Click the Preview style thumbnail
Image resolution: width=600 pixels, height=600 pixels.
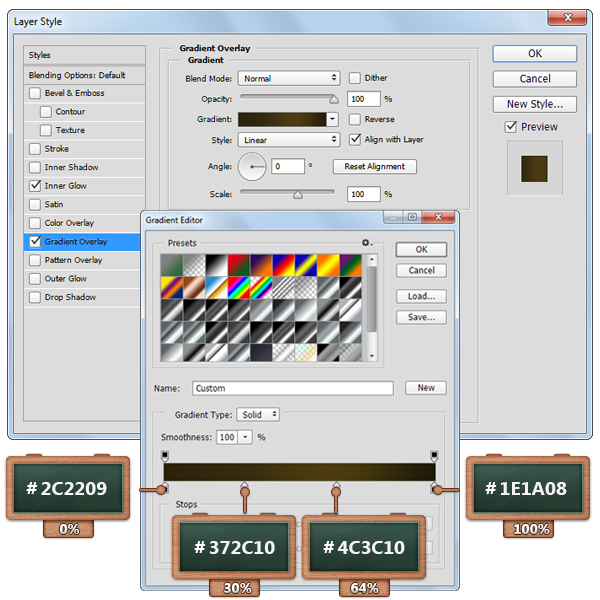[x=534, y=167]
